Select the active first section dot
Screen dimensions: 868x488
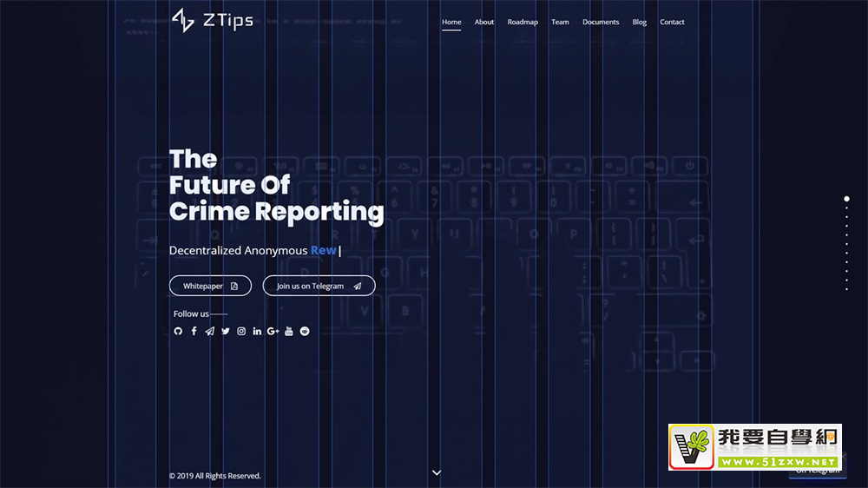pyautogui.click(x=846, y=199)
